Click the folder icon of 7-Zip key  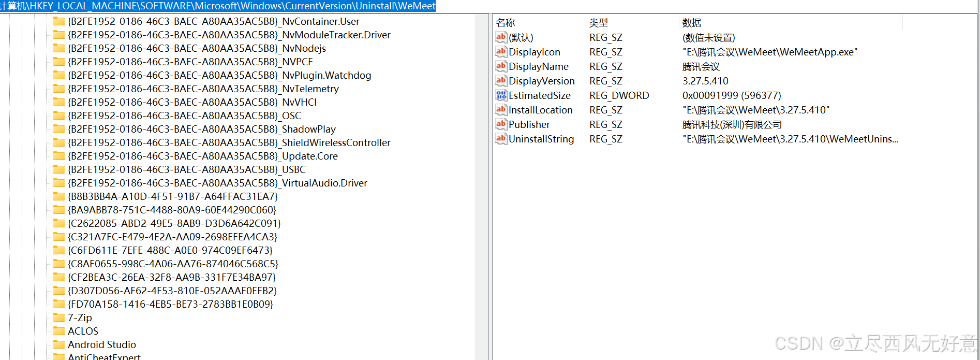[59, 318]
